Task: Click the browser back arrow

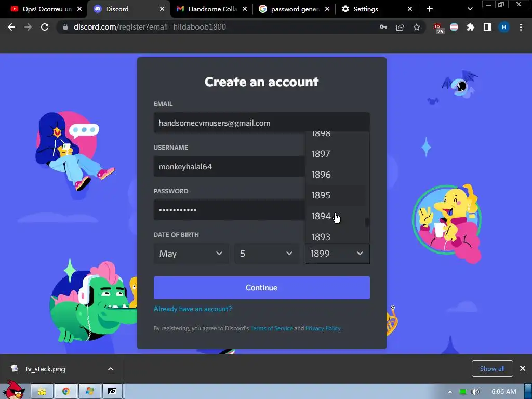Action: coord(11,27)
